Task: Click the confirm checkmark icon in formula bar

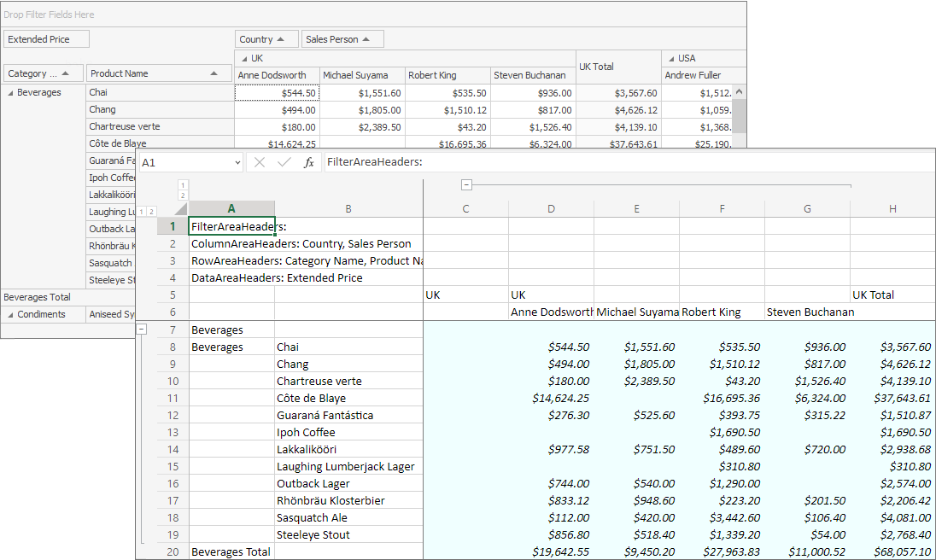Action: tap(284, 162)
